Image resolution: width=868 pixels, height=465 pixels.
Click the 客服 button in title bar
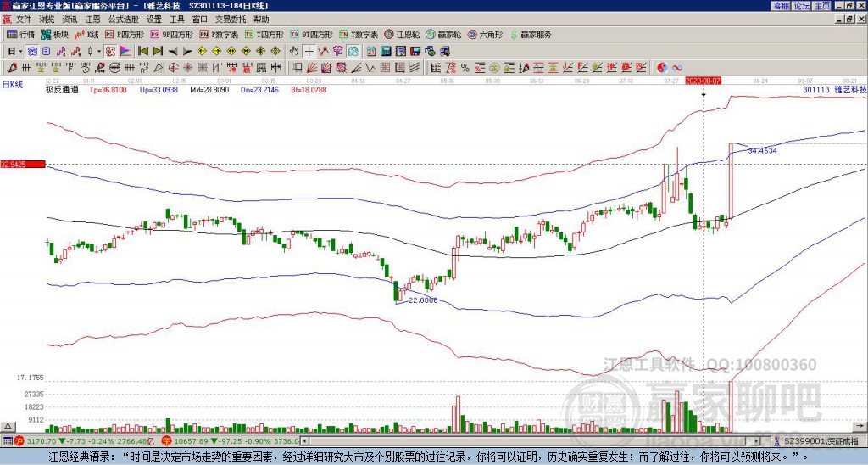(781, 6)
